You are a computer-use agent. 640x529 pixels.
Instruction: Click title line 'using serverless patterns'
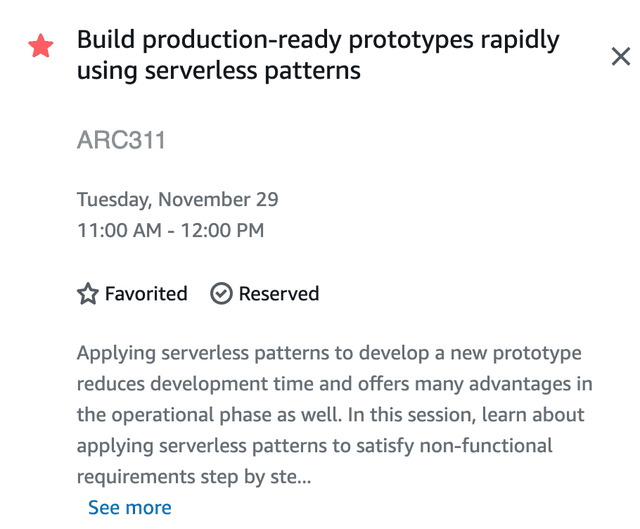click(219, 71)
